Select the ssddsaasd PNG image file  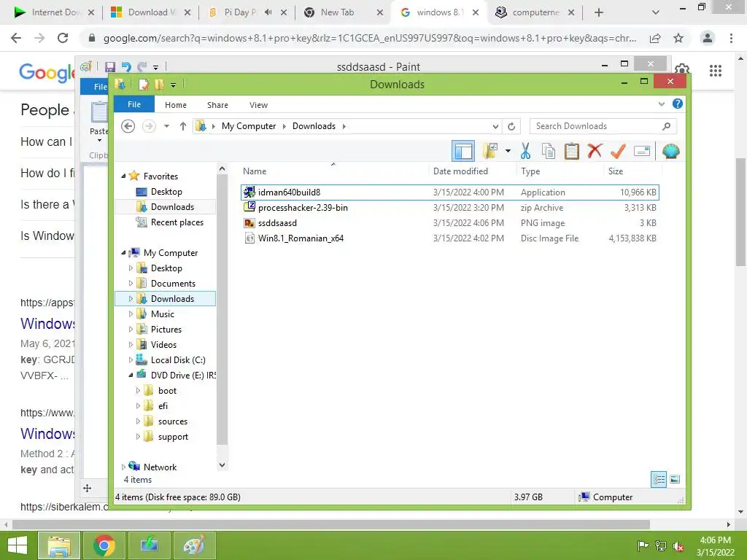pos(449,223)
